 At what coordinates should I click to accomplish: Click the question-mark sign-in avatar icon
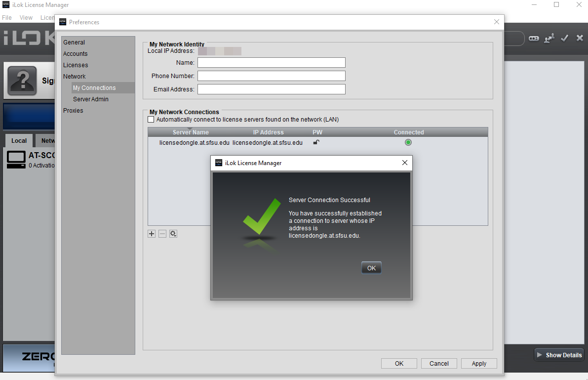point(22,81)
